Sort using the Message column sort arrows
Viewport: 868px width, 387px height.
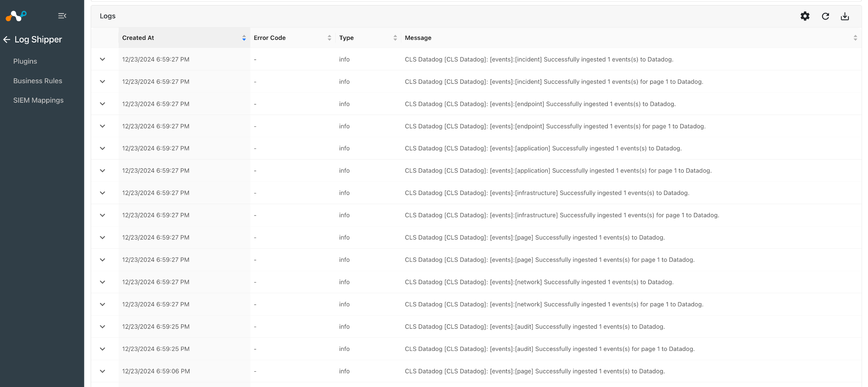coord(855,38)
